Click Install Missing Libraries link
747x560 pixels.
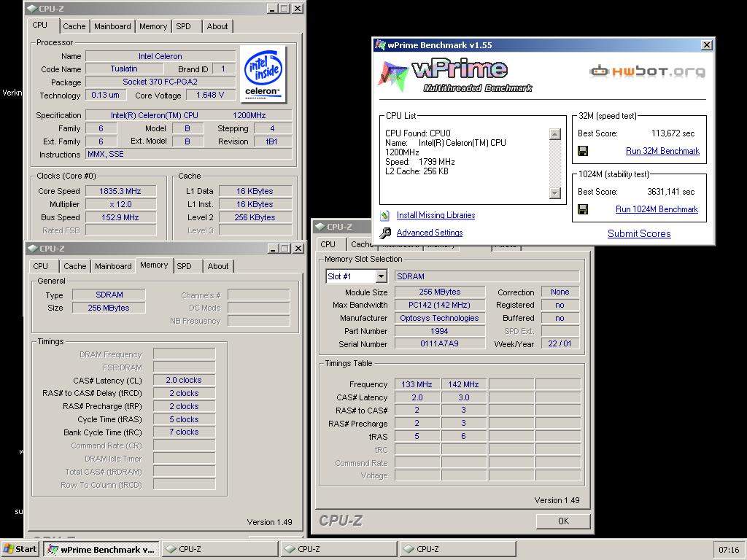436,215
